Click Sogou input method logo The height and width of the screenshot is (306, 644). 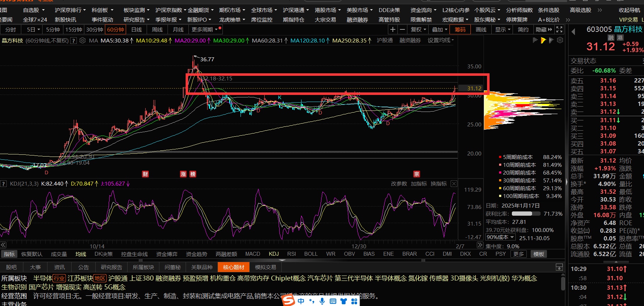289,301
